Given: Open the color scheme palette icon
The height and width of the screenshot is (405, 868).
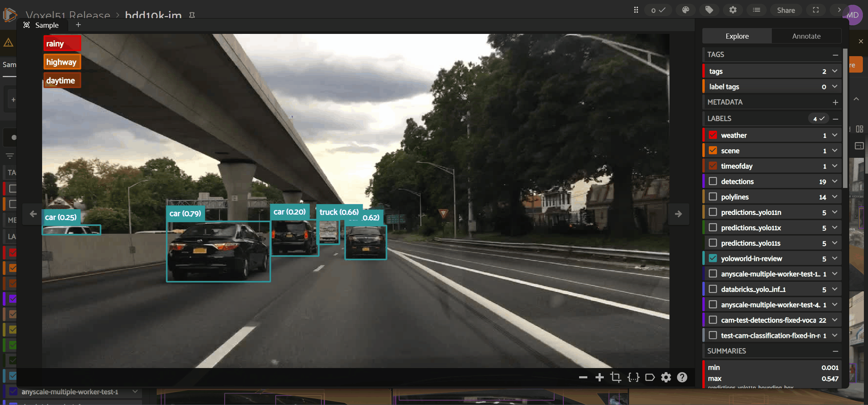Looking at the screenshot, I should coord(686,10).
